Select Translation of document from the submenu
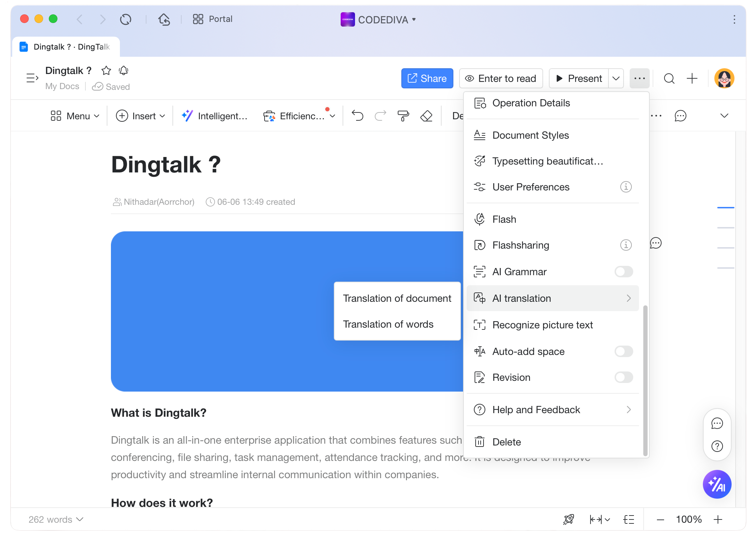Image resolution: width=756 pixels, height=536 pixels. [397, 298]
